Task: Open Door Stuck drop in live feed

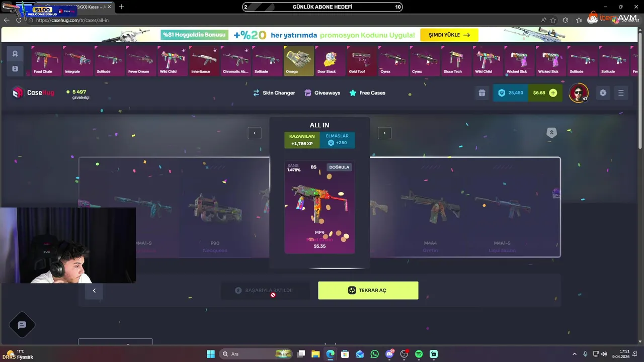Action: click(330, 61)
